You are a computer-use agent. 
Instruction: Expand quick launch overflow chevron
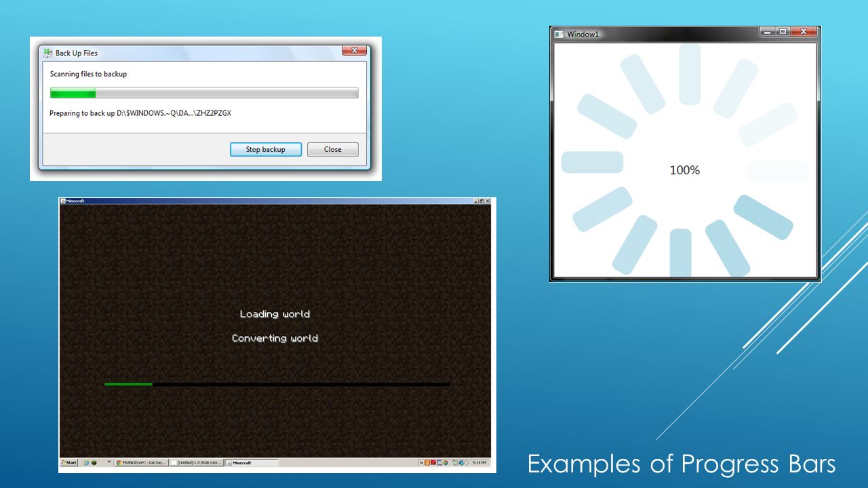pos(109,462)
